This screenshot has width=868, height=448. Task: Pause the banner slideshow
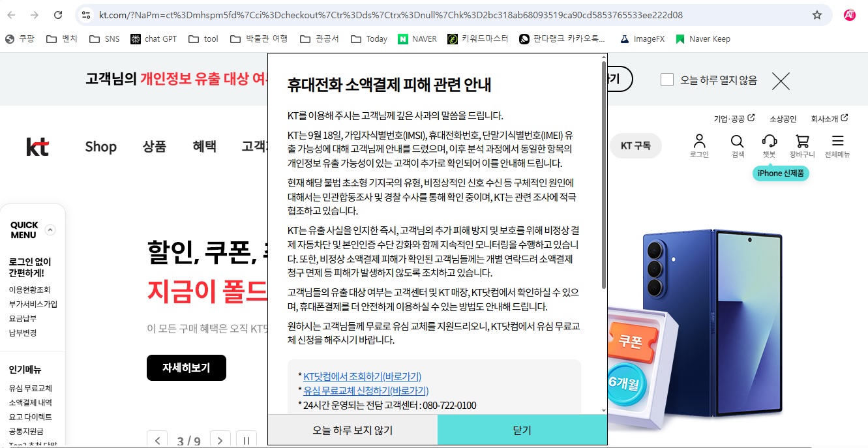[246, 441]
